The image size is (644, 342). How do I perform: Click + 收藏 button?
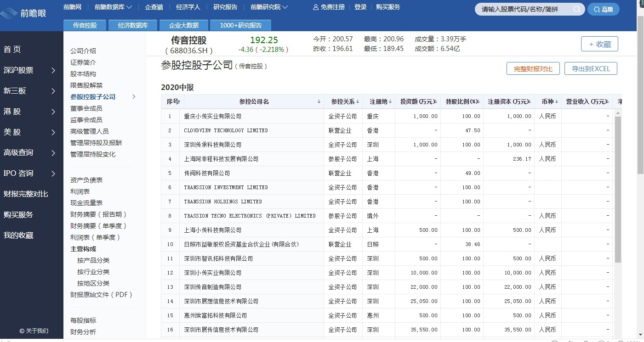point(599,44)
